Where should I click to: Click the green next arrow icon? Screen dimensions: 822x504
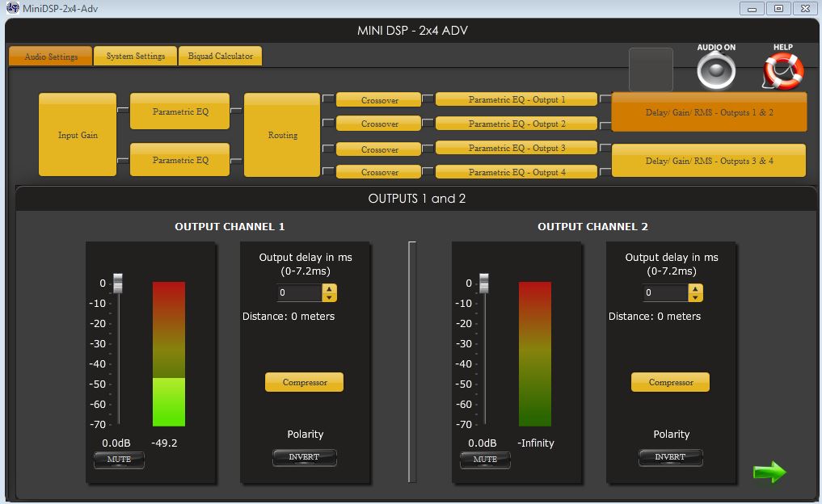[x=769, y=472]
